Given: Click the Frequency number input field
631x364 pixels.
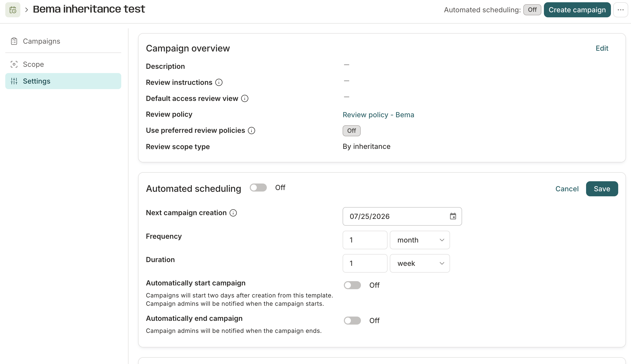Looking at the screenshot, I should (x=365, y=240).
